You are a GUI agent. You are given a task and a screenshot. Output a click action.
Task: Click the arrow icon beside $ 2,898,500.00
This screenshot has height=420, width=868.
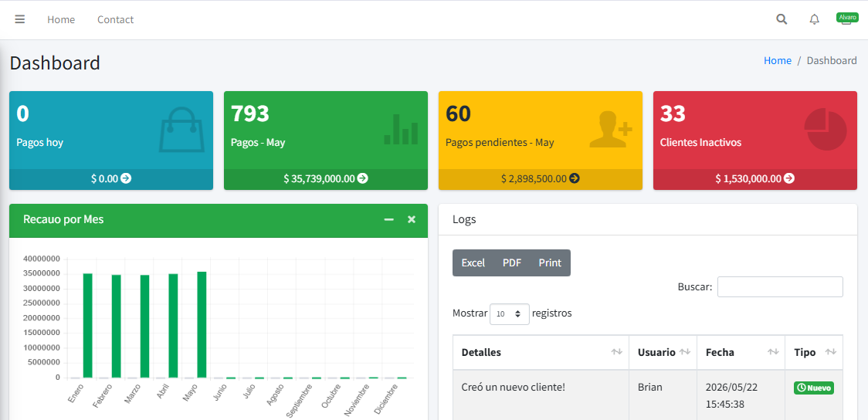click(574, 178)
